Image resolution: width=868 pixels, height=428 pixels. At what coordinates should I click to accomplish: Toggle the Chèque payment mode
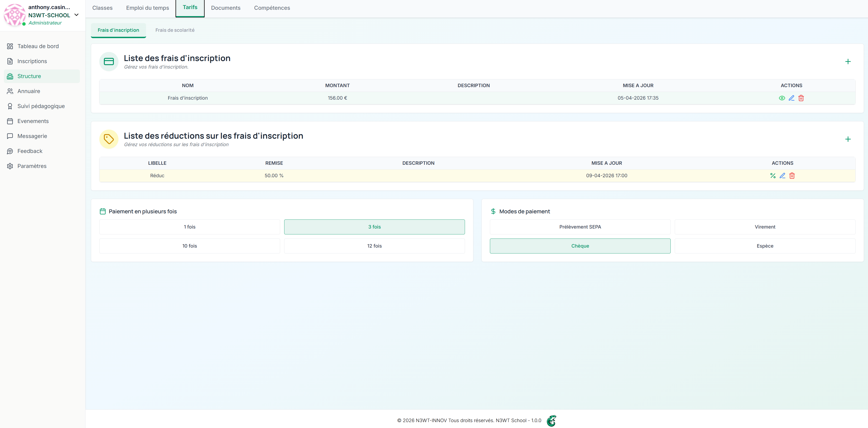click(x=580, y=246)
